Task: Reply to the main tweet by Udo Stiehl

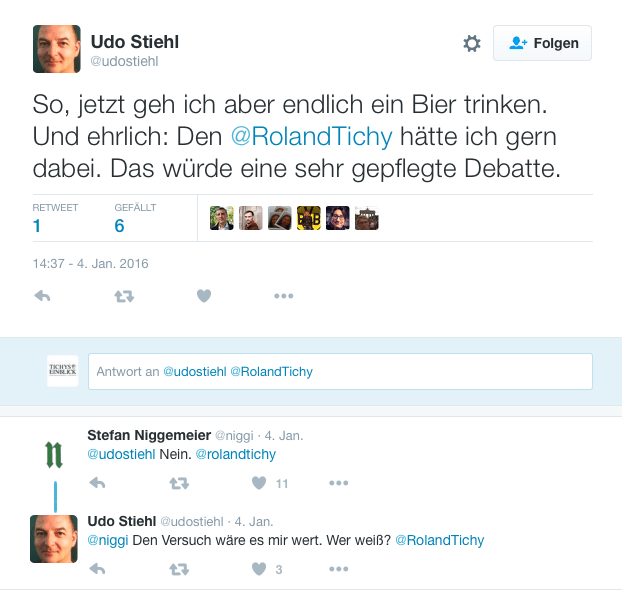Action: (x=43, y=296)
